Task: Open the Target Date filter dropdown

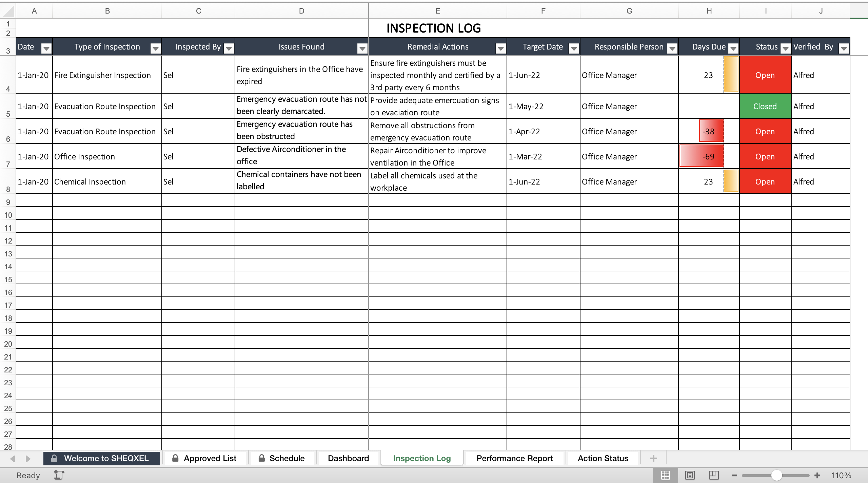Action: 574,49
